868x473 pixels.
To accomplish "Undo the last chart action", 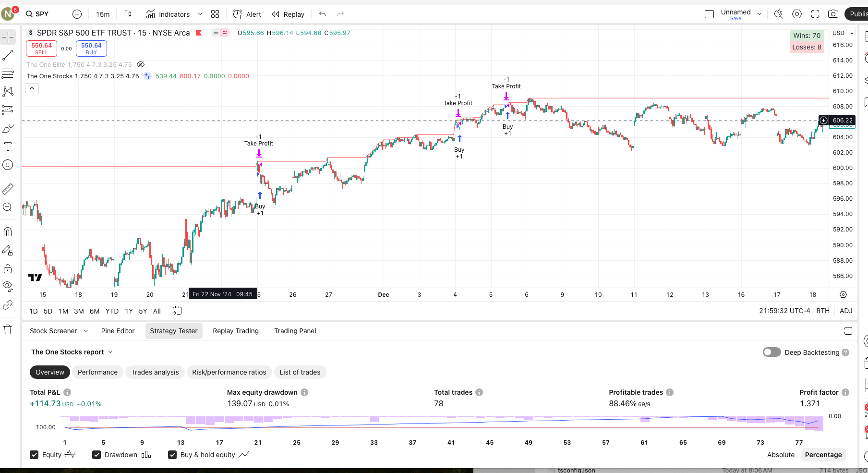I will tap(323, 14).
